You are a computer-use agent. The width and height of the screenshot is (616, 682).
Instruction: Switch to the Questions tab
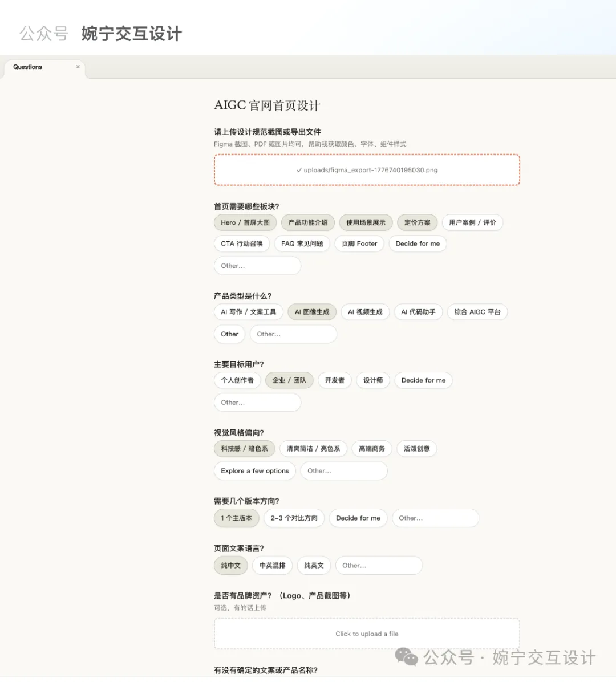pos(27,67)
